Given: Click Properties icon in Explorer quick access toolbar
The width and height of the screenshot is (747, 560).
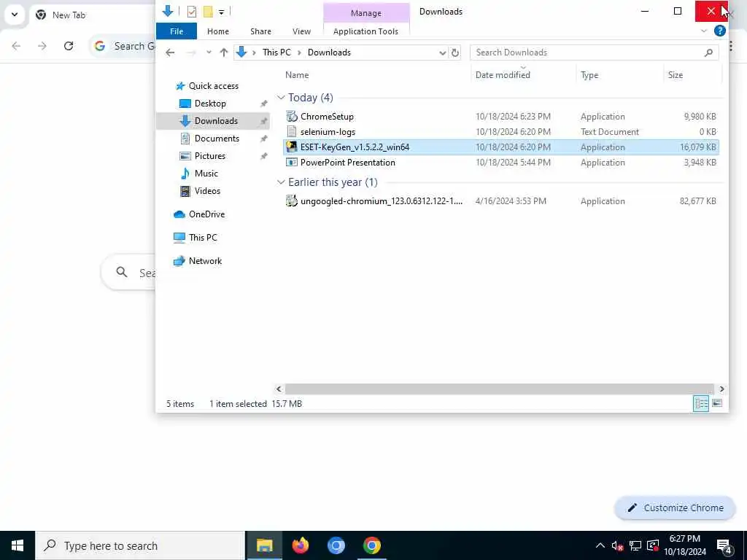Looking at the screenshot, I should (x=192, y=12).
